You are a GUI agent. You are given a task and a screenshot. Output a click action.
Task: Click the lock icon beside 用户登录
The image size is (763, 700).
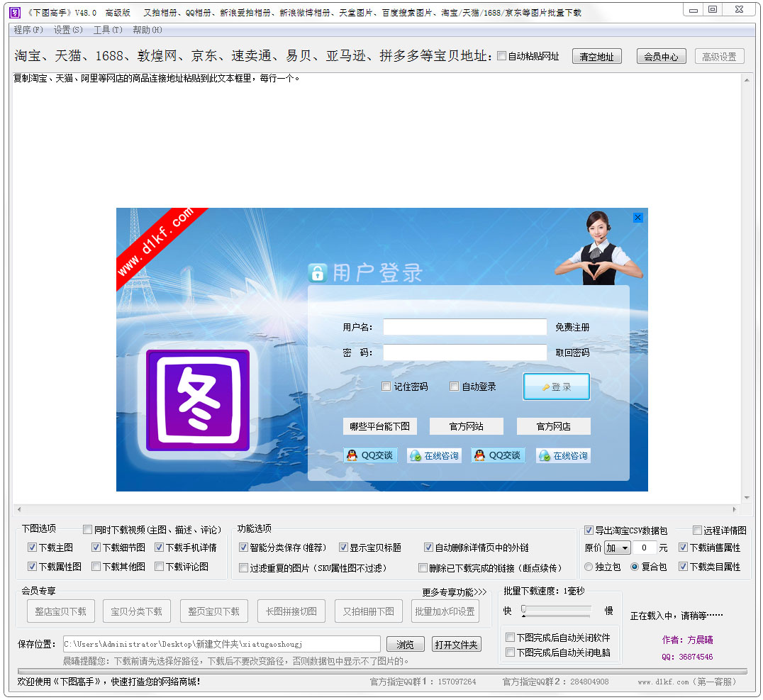[318, 273]
